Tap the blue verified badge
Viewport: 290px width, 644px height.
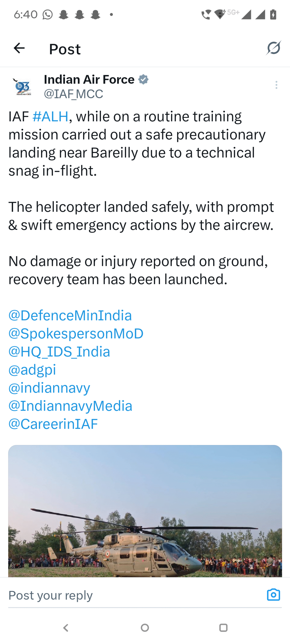(143, 79)
